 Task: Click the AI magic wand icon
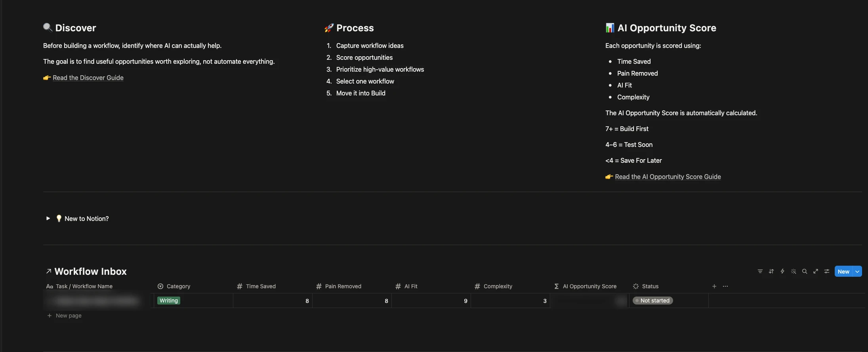tap(793, 271)
